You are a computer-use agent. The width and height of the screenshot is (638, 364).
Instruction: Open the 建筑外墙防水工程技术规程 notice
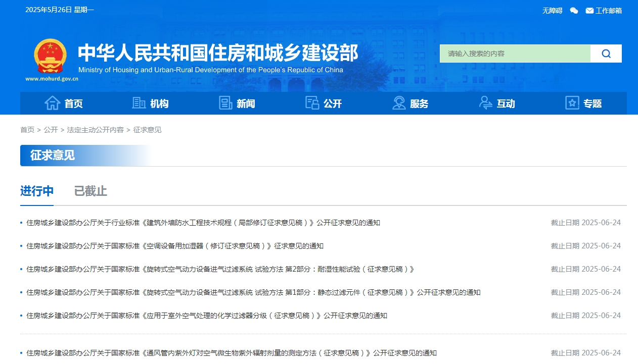click(x=203, y=223)
